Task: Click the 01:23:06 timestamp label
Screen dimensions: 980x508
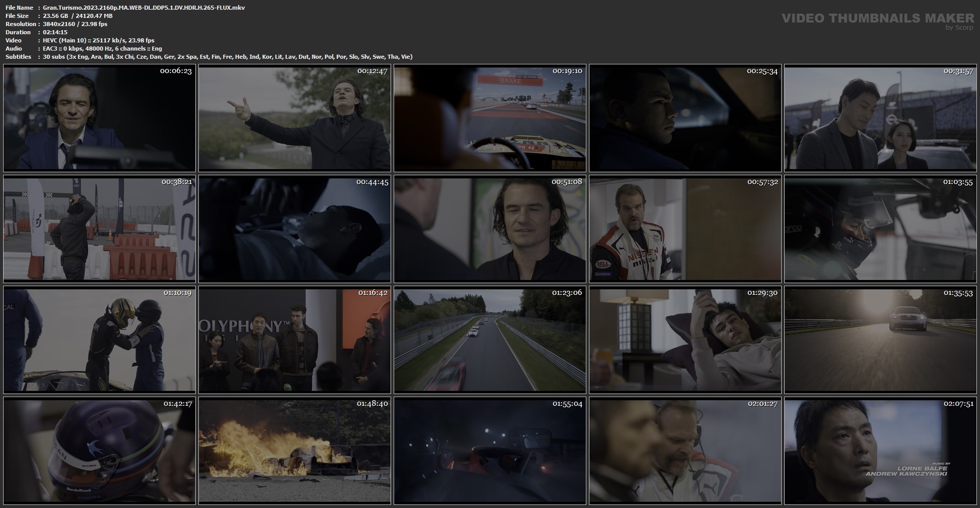Action: [567, 293]
